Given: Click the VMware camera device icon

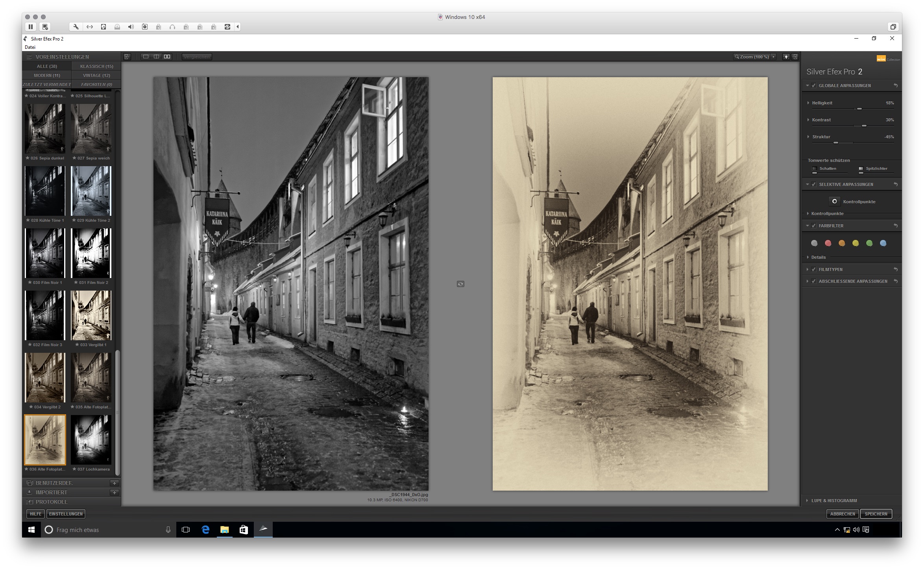Looking at the screenshot, I should [x=145, y=27].
